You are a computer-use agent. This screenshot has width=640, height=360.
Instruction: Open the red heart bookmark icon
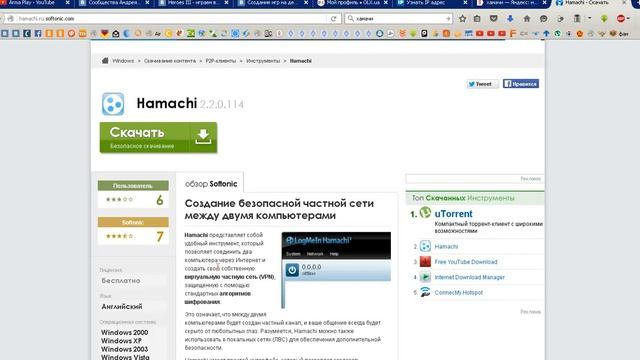point(104,33)
